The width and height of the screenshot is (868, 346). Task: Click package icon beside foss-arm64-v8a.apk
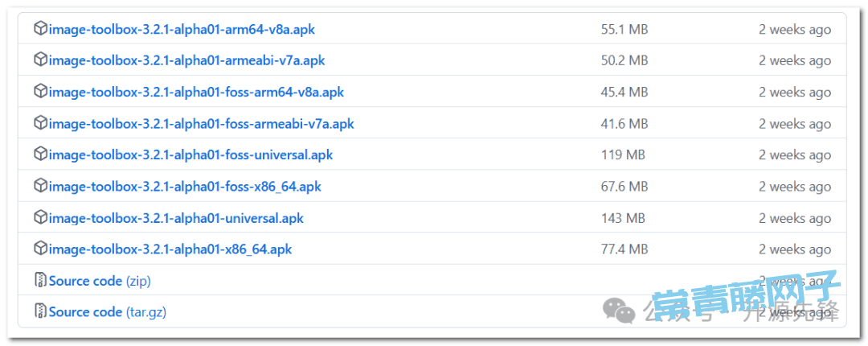click(x=40, y=92)
